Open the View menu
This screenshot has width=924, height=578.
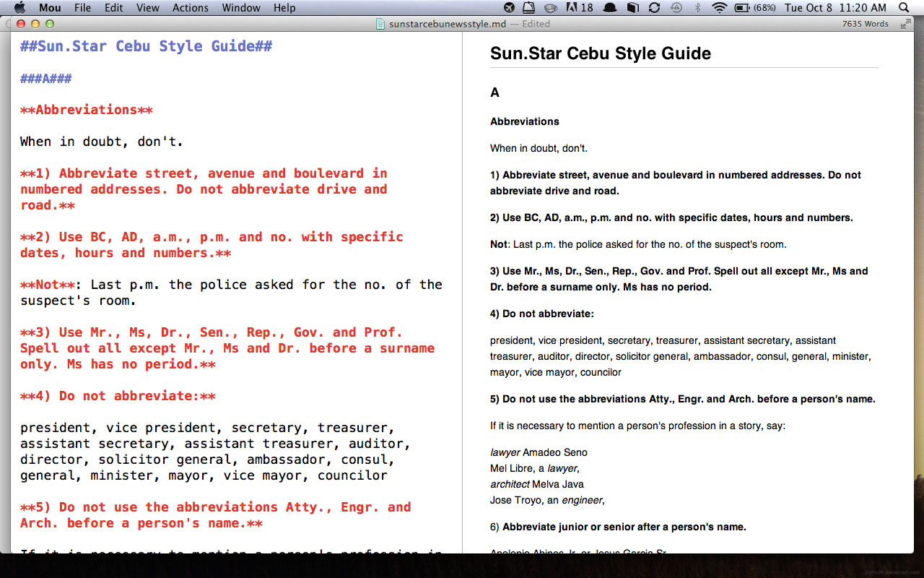coord(148,8)
